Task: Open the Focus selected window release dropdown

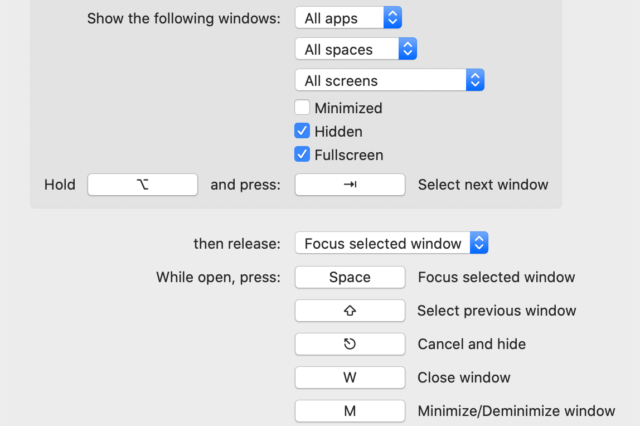Action: pos(391,243)
